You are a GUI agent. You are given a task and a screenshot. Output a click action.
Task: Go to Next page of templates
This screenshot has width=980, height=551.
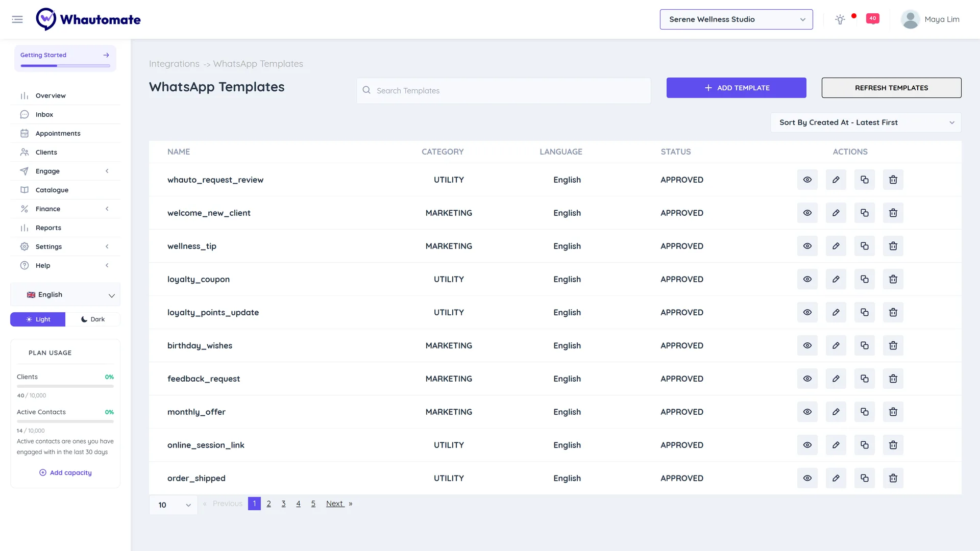tap(339, 504)
